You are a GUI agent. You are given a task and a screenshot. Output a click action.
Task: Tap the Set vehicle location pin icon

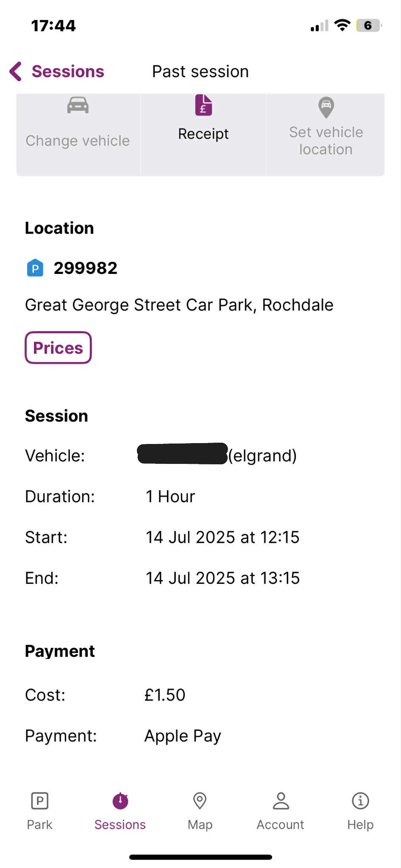point(326,107)
